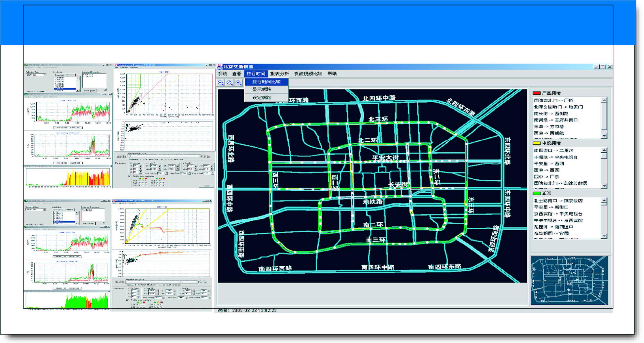Open Selected Day dropdown in lower Calibration Tool
Image resolution: width=644 pixels, height=343 pixels.
[x=44, y=210]
